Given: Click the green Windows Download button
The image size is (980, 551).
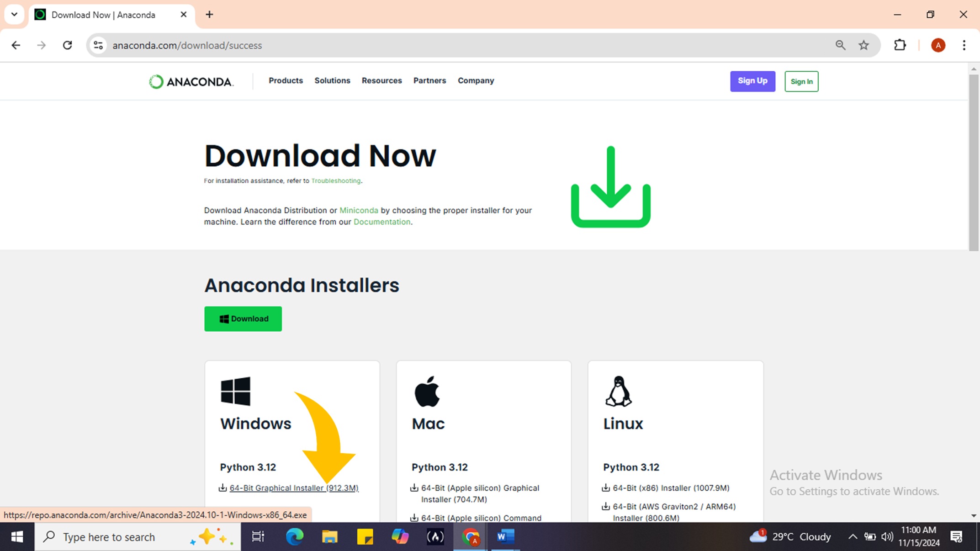Looking at the screenshot, I should pyautogui.click(x=244, y=319).
